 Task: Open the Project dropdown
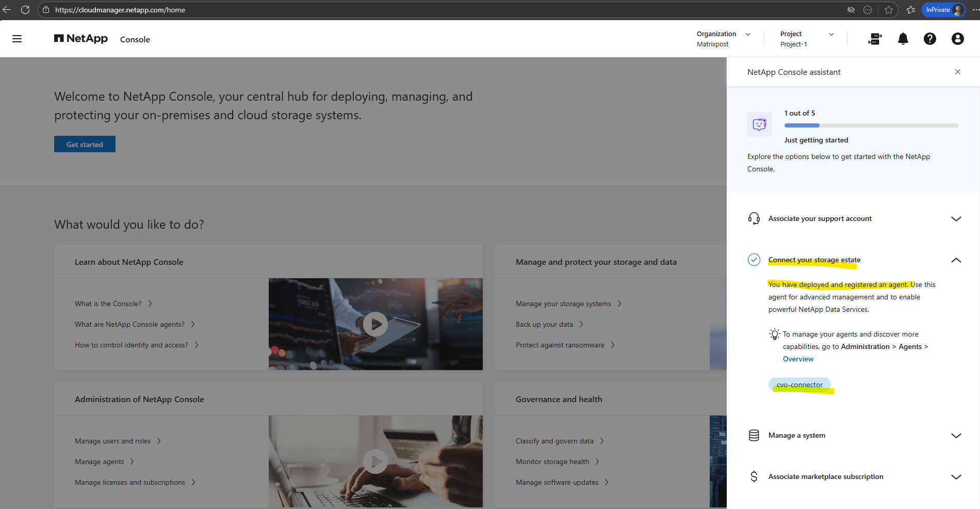pos(807,39)
